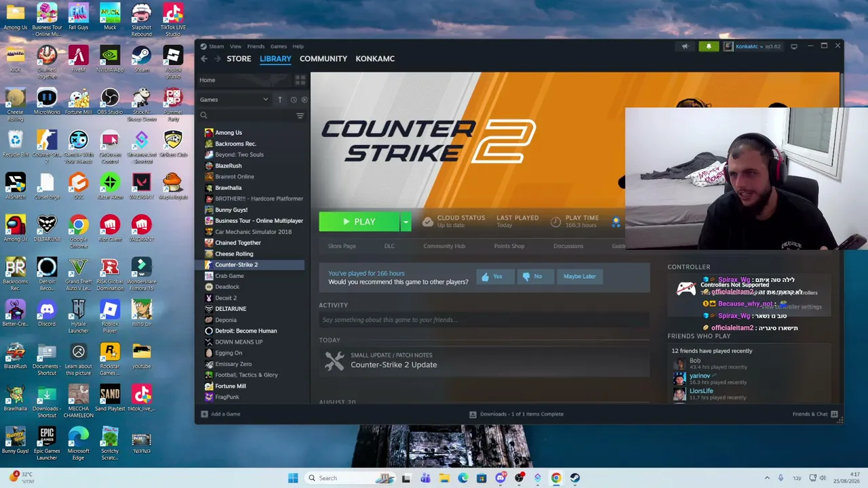Image resolution: width=868 pixels, height=488 pixels.
Task: Open Steam announcements megaphone icon
Action: click(x=685, y=46)
